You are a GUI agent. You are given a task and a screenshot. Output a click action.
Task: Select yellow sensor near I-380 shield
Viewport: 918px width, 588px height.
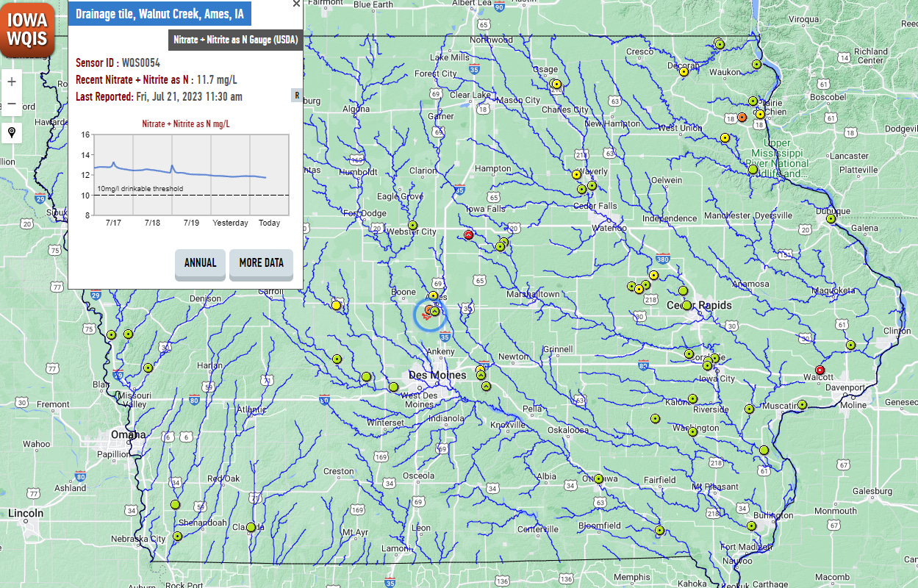(x=653, y=276)
